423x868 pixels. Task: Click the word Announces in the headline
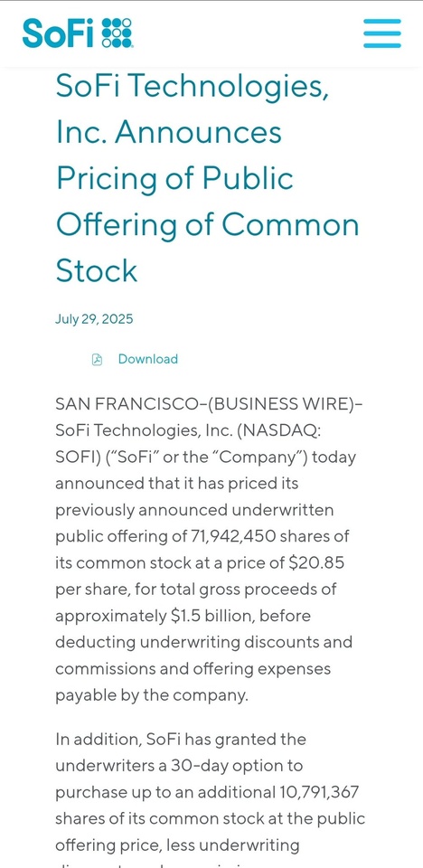(198, 132)
